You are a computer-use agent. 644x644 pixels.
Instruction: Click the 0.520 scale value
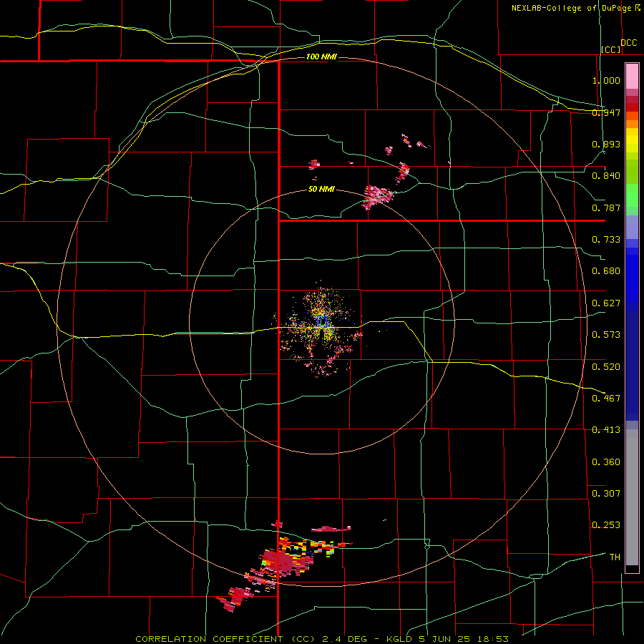click(606, 366)
